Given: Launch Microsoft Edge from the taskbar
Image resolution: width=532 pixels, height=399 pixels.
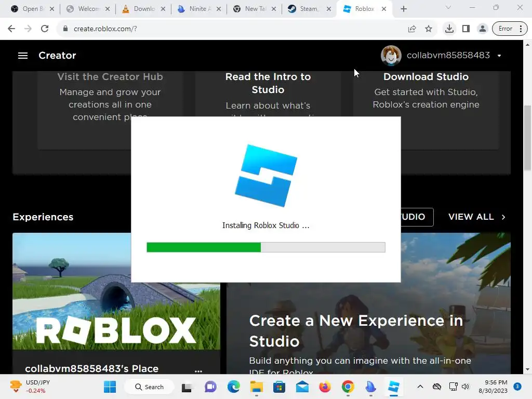Looking at the screenshot, I should [233, 387].
